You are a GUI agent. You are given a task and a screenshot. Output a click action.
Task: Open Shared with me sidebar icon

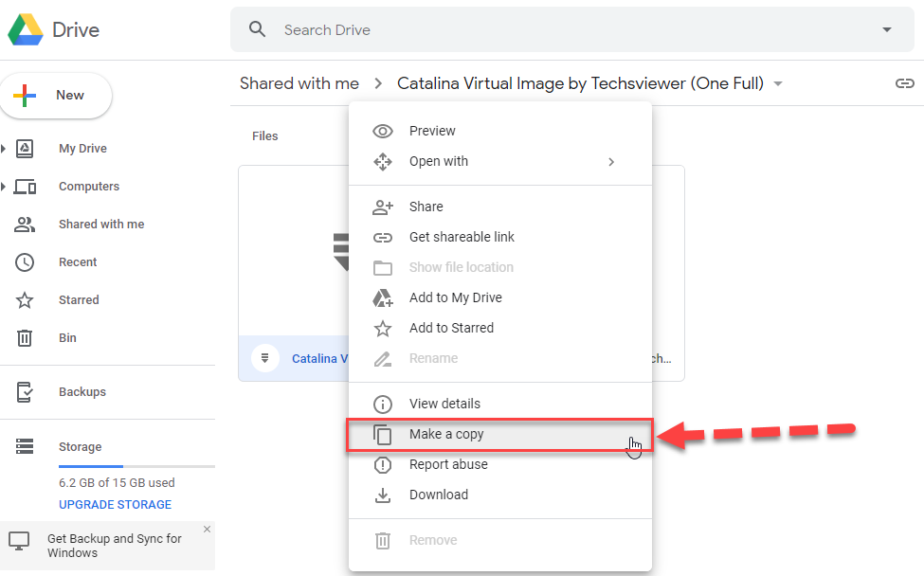tap(25, 225)
